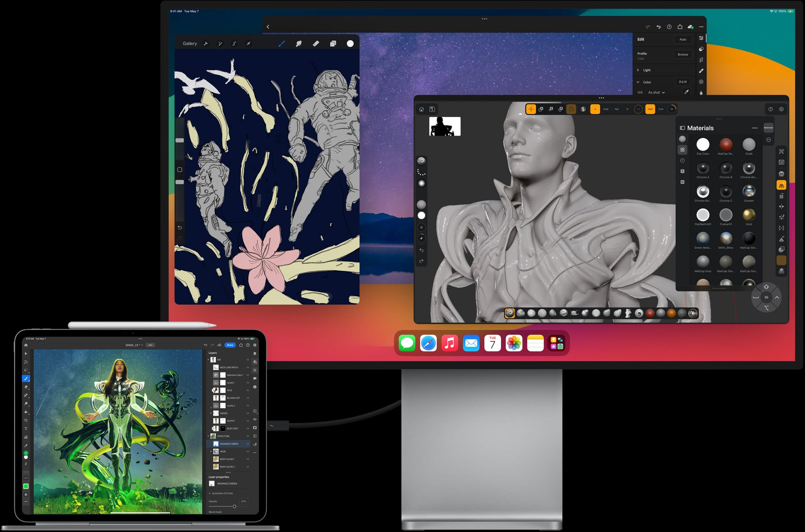Collapse the STRUCTURE layer group
This screenshot has width=805, height=532.
(208, 436)
